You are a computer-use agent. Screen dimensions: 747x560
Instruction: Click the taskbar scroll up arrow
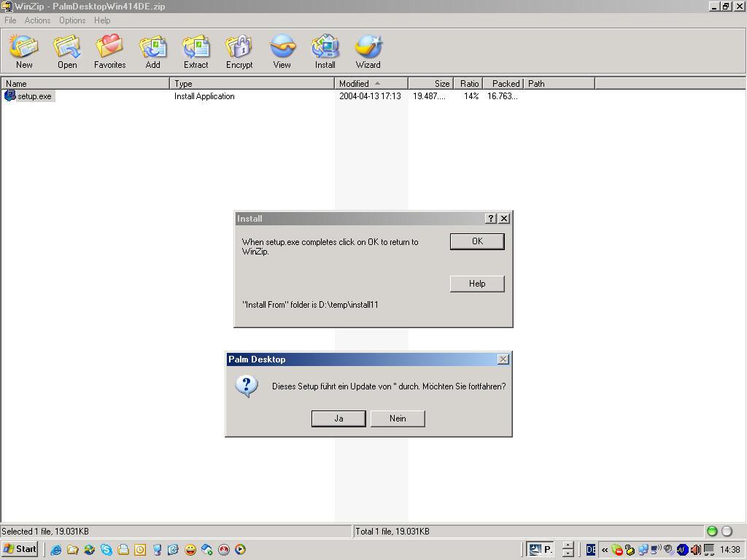pyautogui.click(x=568, y=545)
